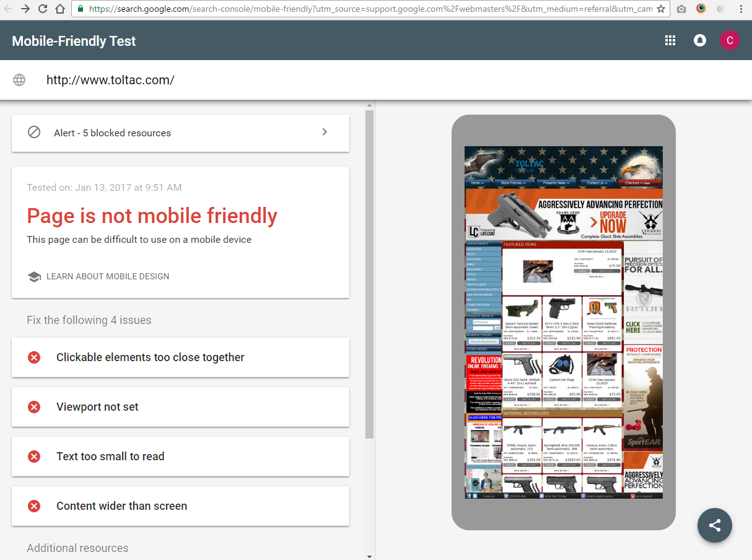The image size is (752, 560).
Task: Click the browser address bar URL
Action: 370,9
